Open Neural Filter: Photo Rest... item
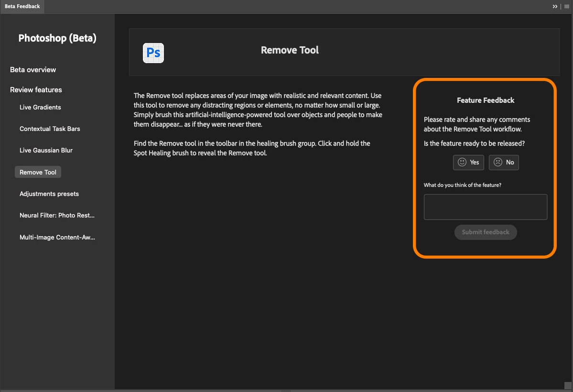Screen dimensions: 573x392 click(57, 216)
